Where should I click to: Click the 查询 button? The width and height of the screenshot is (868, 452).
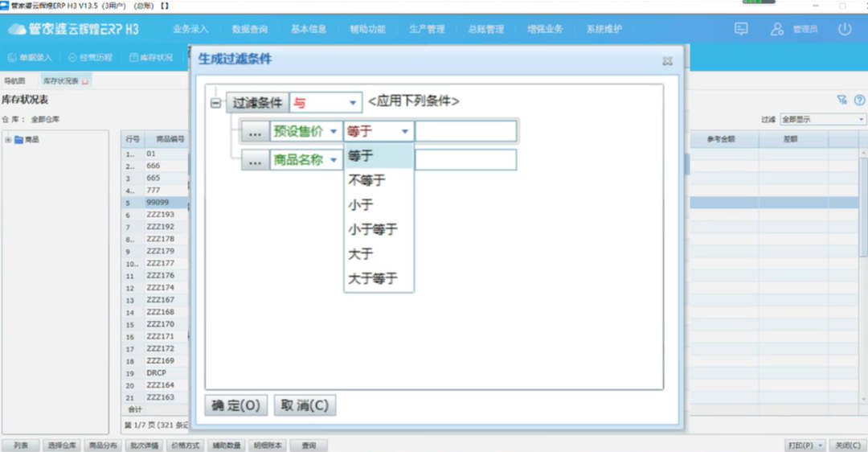(x=309, y=446)
